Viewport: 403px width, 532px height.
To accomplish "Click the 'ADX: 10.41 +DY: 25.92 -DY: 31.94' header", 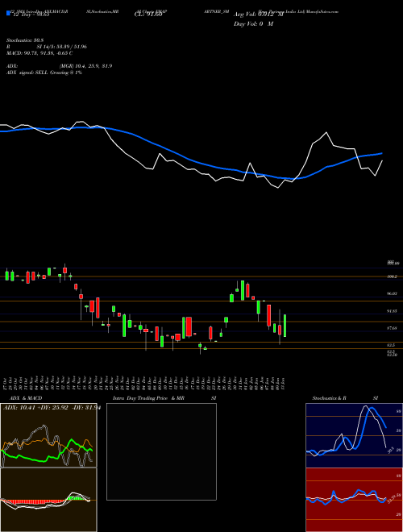I will click(51, 408).
